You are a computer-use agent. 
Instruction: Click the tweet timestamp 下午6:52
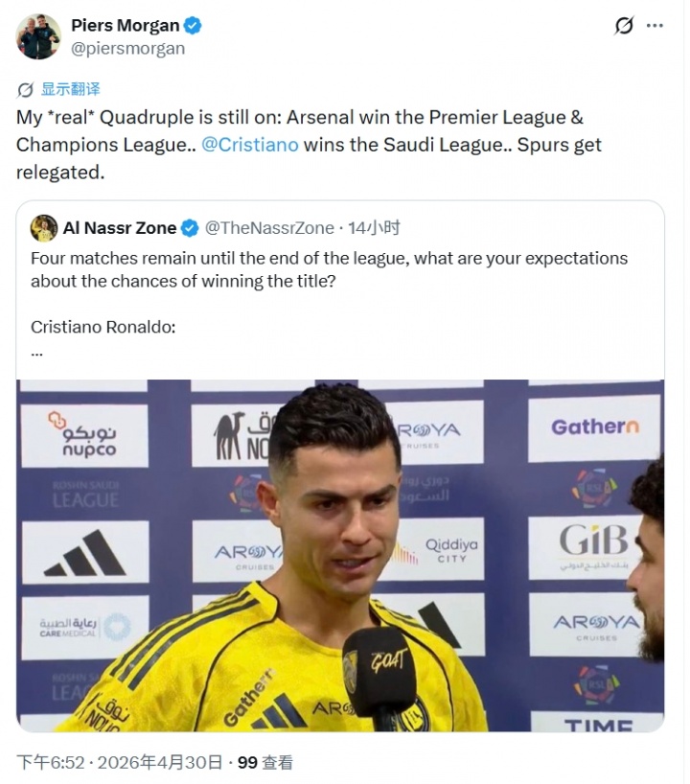click(51, 763)
